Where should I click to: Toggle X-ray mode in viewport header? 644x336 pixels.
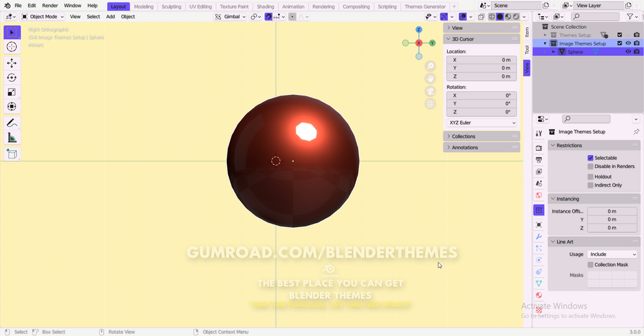tap(481, 17)
